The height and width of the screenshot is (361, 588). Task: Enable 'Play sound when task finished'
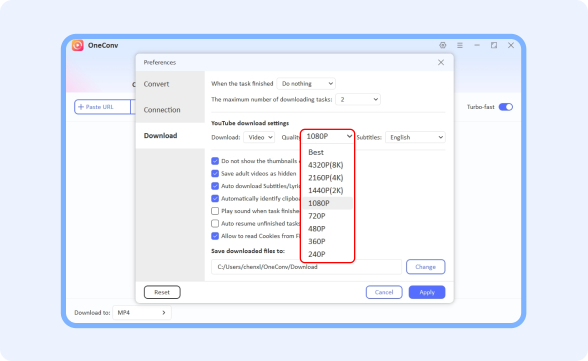click(x=215, y=211)
